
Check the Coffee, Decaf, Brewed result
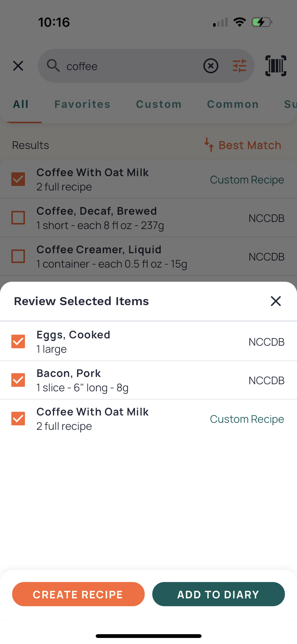[x=18, y=218]
